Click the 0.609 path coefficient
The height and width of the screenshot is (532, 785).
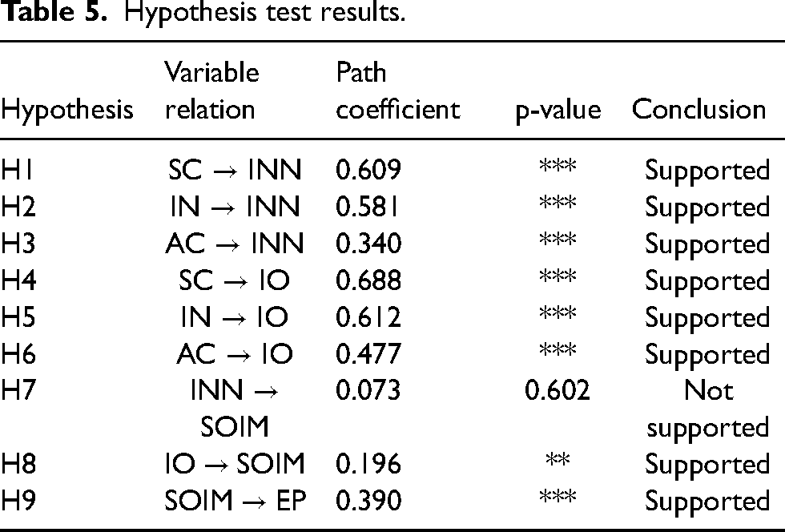point(368,169)
